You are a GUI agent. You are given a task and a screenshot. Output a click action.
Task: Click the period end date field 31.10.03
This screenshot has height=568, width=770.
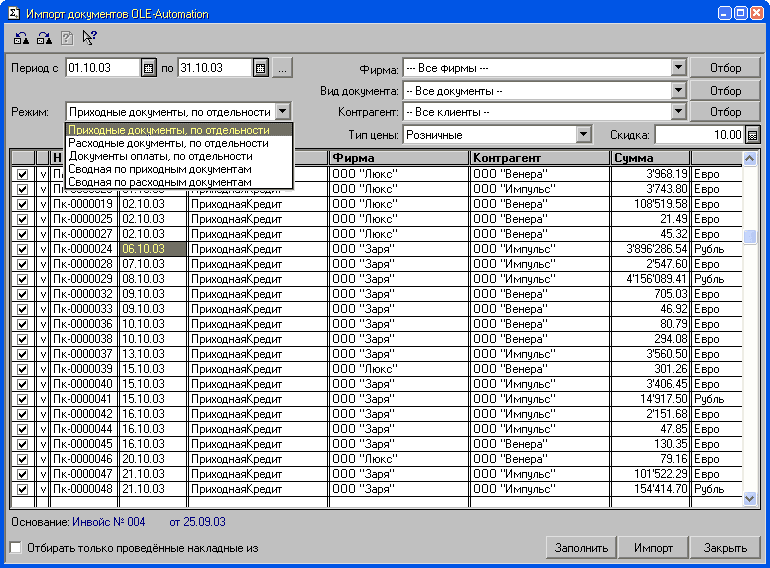pyautogui.click(x=215, y=68)
